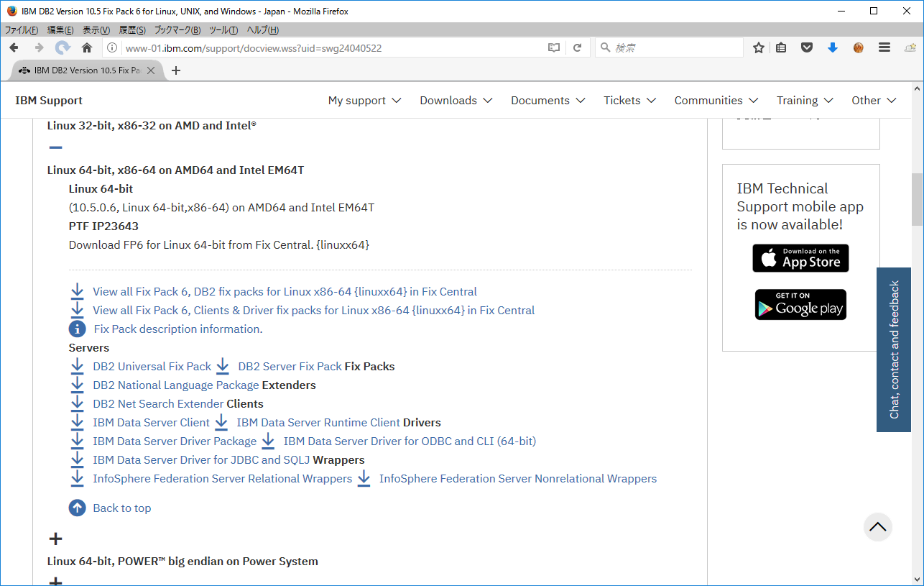
Task: Open the ヘルプ(H) menu
Action: coord(263,30)
